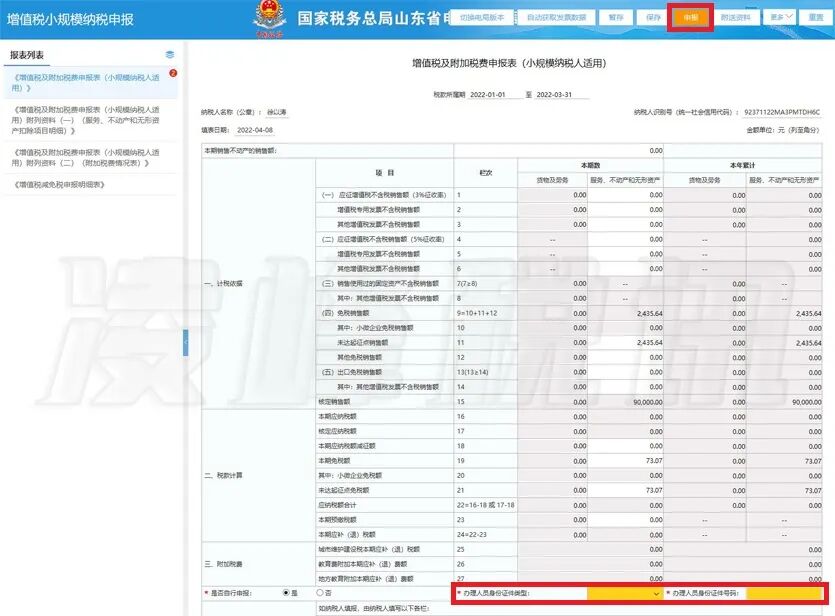Click row 15 本期数 cell showing 90,000.00
This screenshot has width=835, height=616.
(626, 402)
